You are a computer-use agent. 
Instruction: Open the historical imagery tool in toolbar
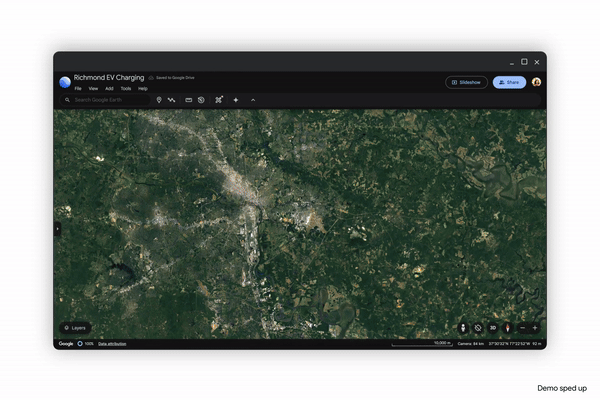[x=201, y=100]
